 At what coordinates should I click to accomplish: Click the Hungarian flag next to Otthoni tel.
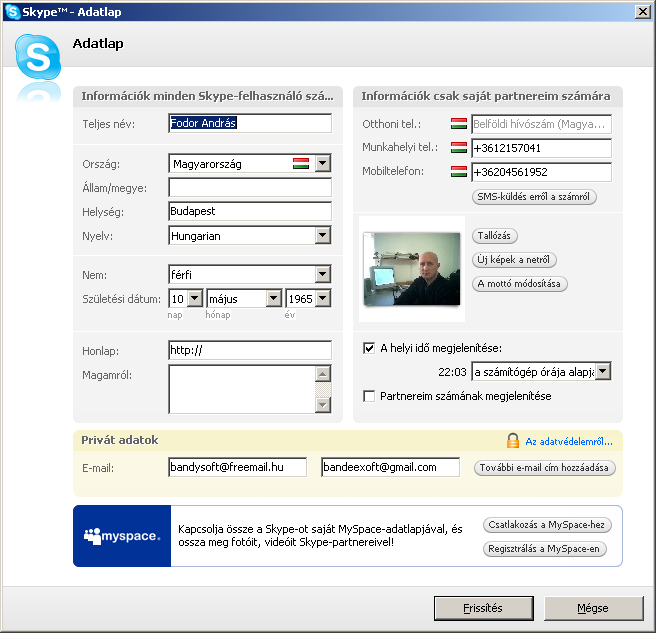pos(459,124)
